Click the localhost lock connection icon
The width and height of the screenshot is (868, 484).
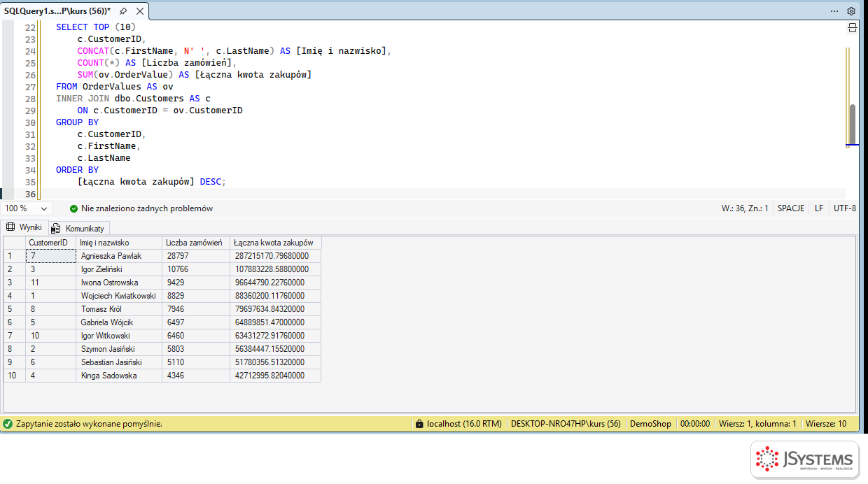point(419,424)
